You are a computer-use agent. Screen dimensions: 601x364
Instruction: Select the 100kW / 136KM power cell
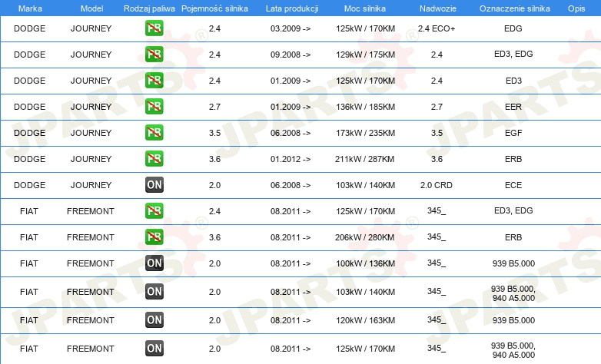365,263
